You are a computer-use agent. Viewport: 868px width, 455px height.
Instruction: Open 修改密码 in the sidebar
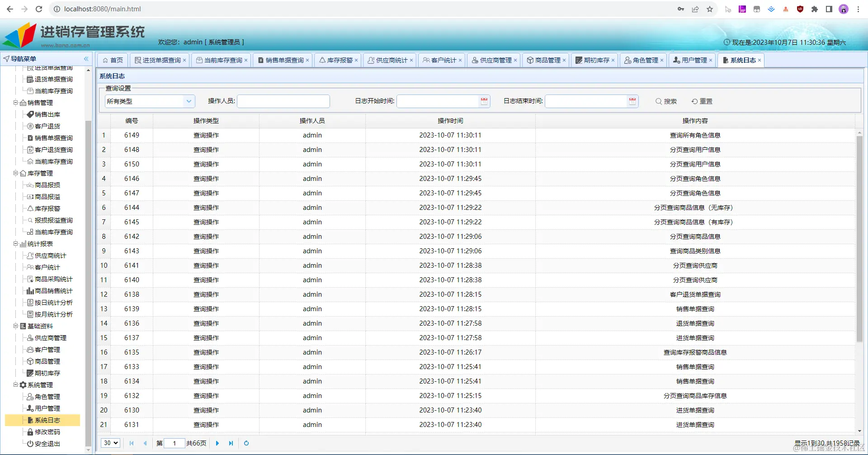click(47, 432)
